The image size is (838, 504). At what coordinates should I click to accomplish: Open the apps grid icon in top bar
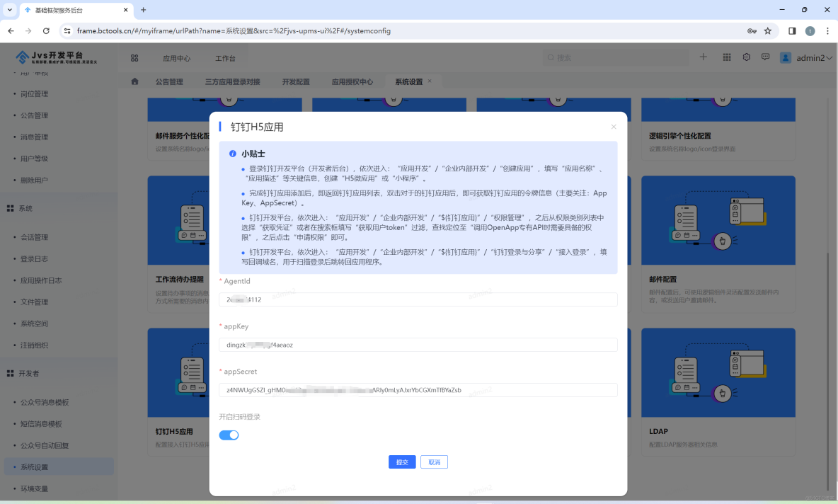[726, 57]
